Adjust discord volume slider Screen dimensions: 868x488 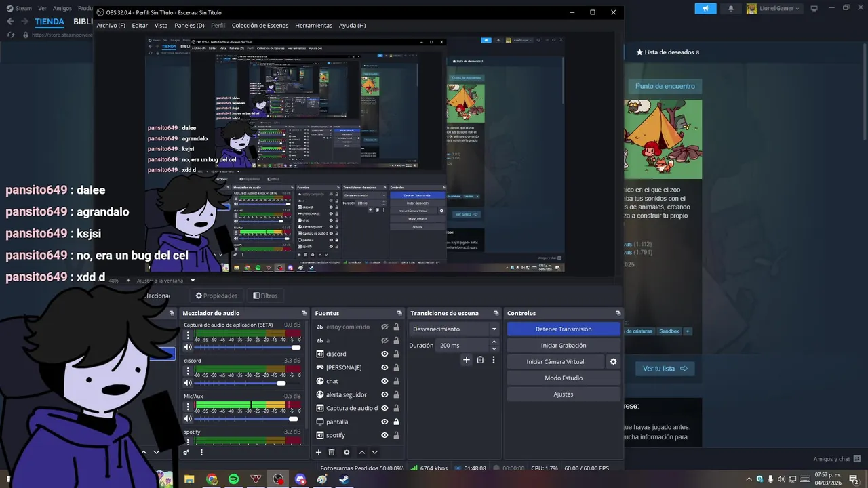point(248,383)
